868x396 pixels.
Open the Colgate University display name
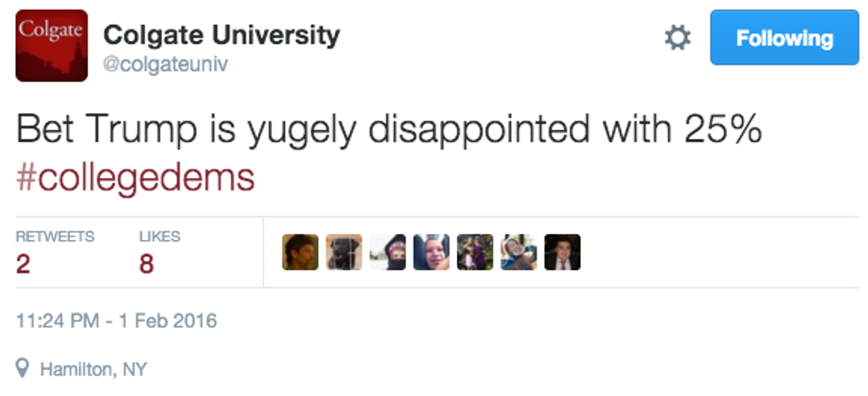click(x=221, y=35)
